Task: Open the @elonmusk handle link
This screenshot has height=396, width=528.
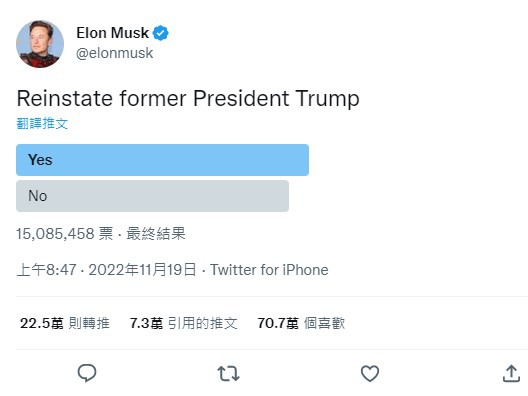Action: click(114, 53)
